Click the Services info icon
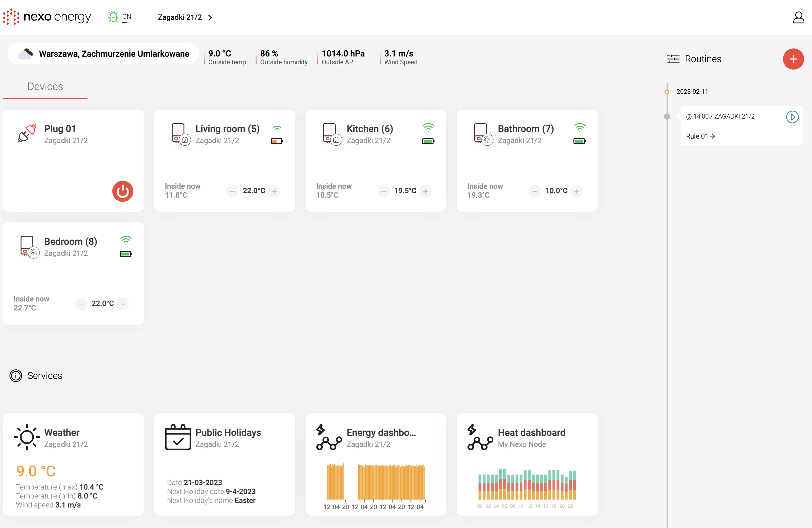Screen dimensions: 812x528 16,375
